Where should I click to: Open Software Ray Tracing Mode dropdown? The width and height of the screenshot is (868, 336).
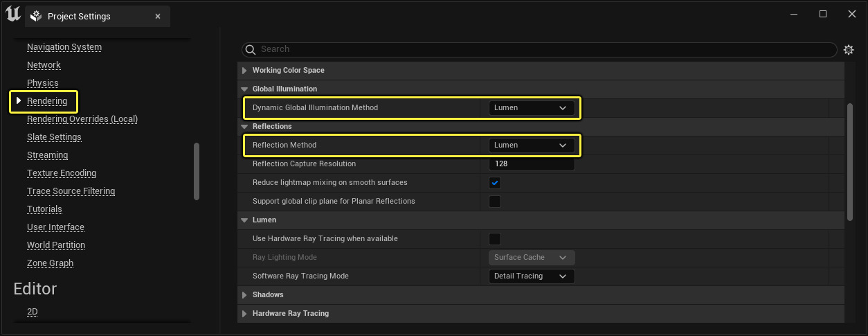[531, 276]
